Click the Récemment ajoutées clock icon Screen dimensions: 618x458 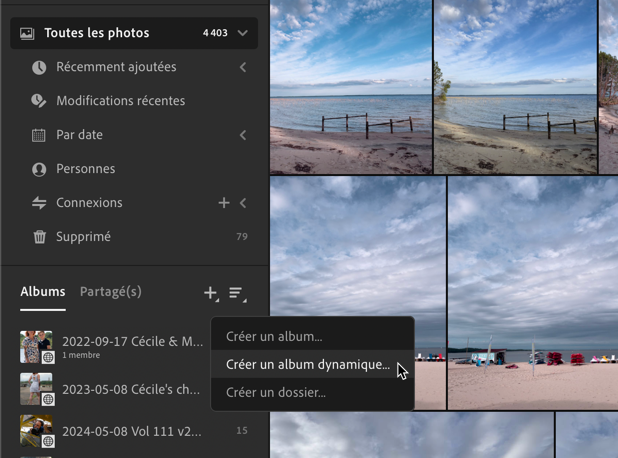(x=39, y=67)
